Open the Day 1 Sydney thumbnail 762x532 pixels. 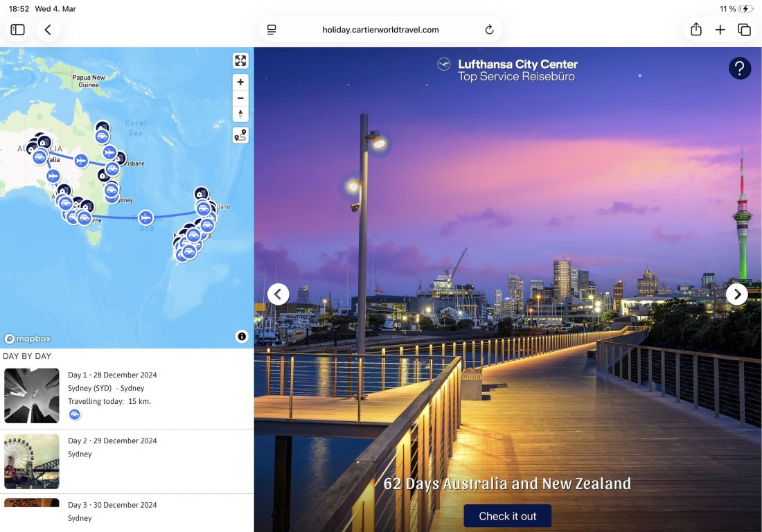pyautogui.click(x=32, y=396)
